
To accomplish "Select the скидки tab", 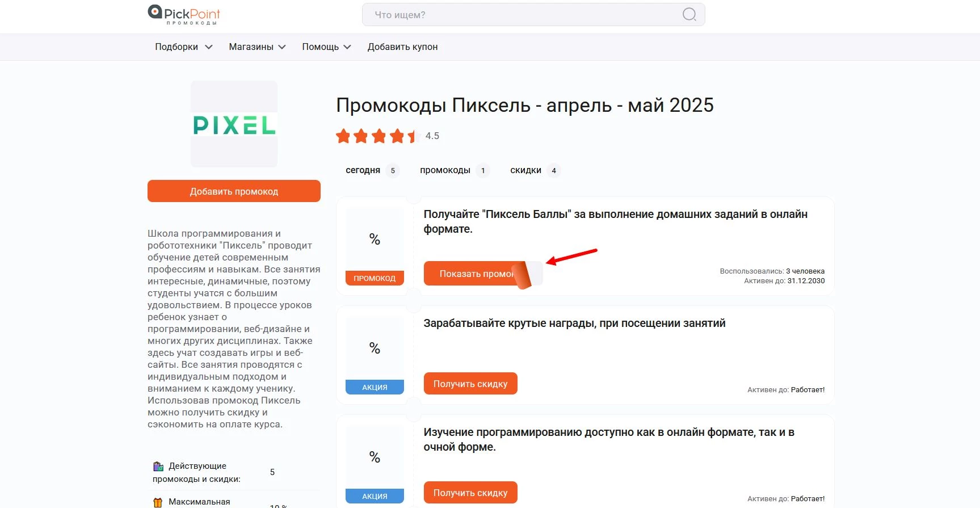I will coord(535,170).
